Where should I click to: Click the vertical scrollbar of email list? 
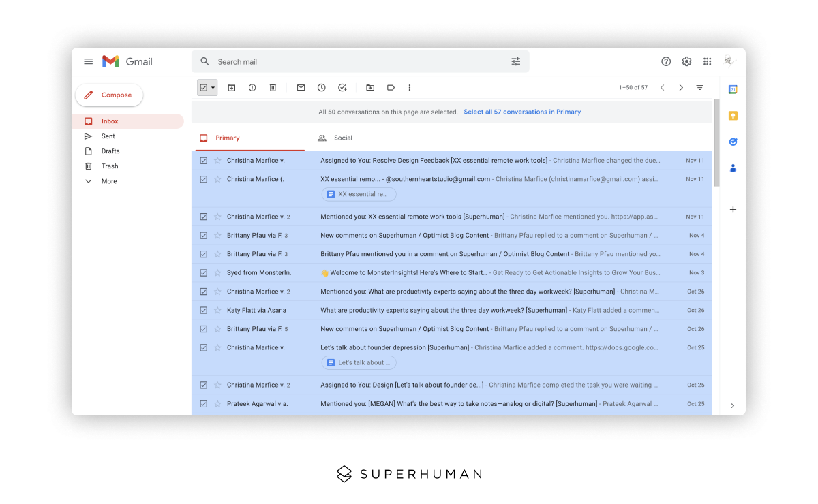tap(716, 143)
